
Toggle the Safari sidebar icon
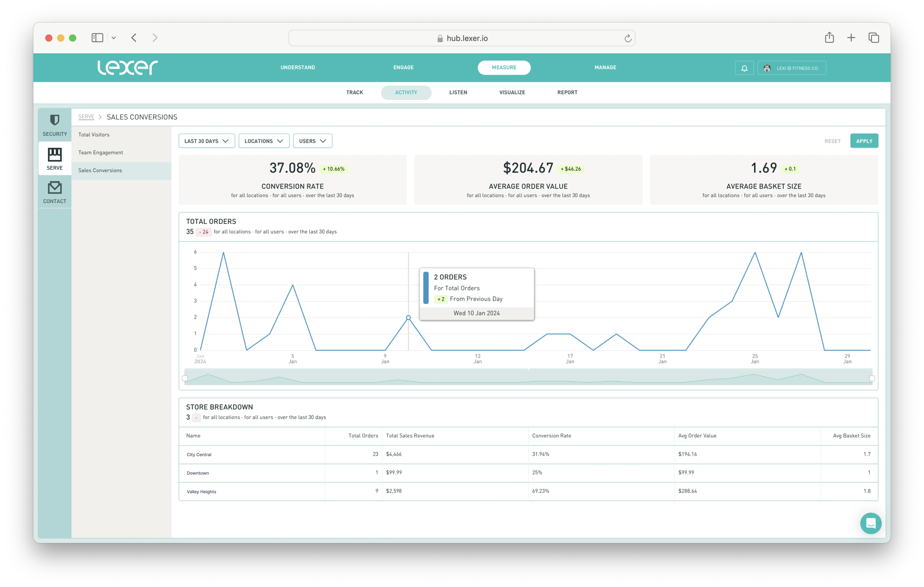(97, 38)
